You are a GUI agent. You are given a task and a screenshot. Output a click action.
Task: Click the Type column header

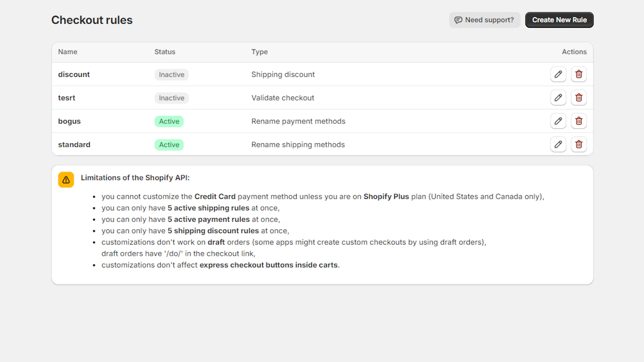260,52
